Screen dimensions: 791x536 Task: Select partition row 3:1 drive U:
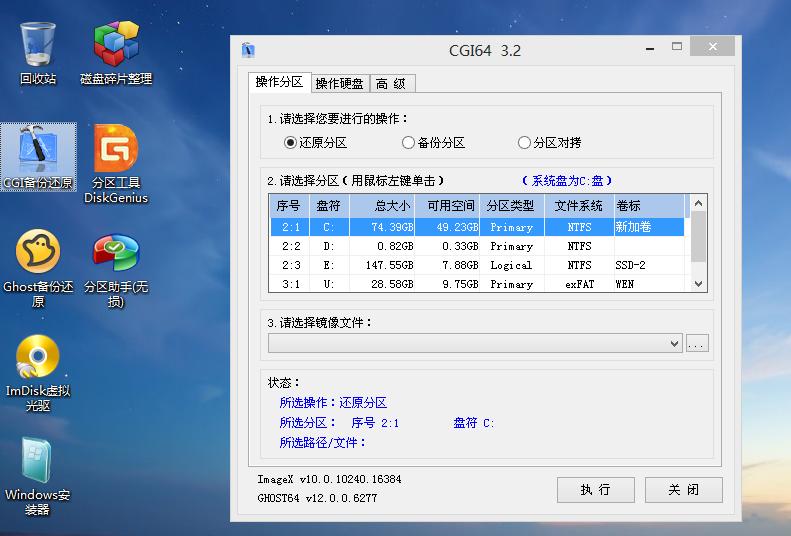coord(477,284)
